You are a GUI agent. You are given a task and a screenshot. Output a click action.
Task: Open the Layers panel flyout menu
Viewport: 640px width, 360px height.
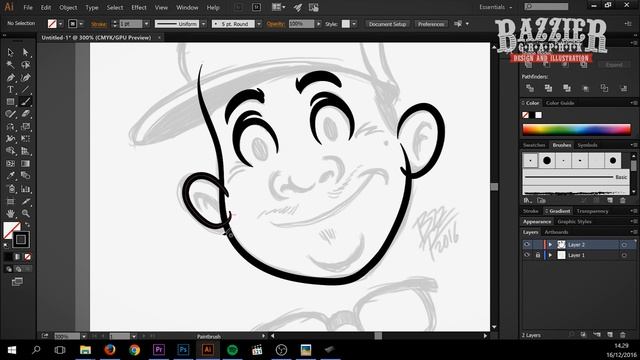[633, 232]
